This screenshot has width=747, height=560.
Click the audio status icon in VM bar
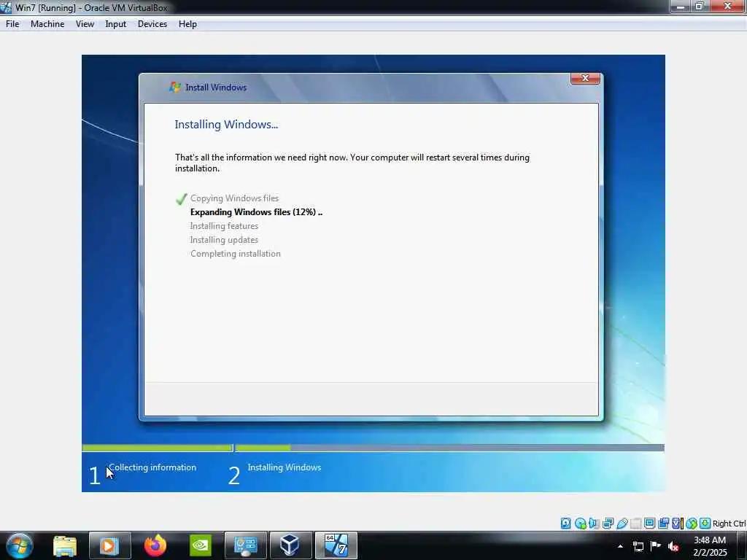(x=594, y=524)
